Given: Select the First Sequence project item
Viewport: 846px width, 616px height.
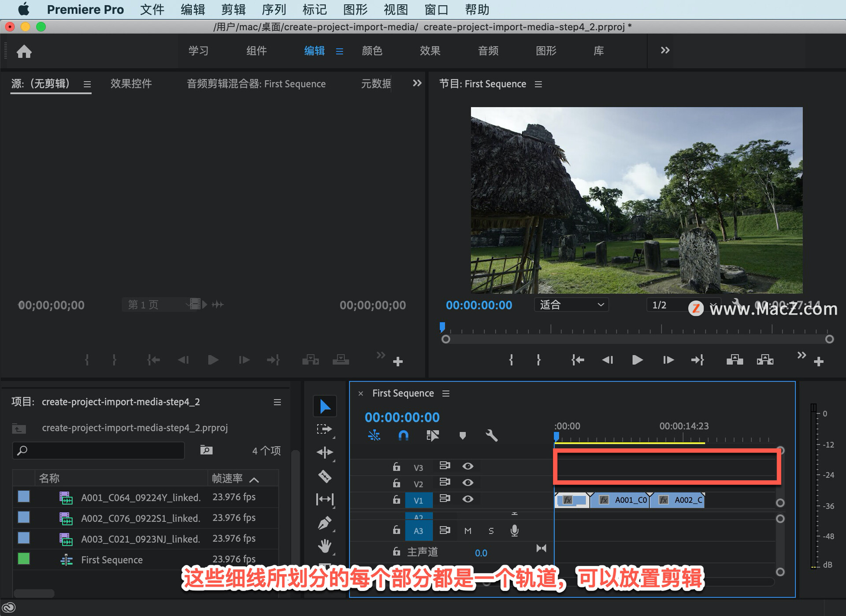Looking at the screenshot, I should coord(112,560).
